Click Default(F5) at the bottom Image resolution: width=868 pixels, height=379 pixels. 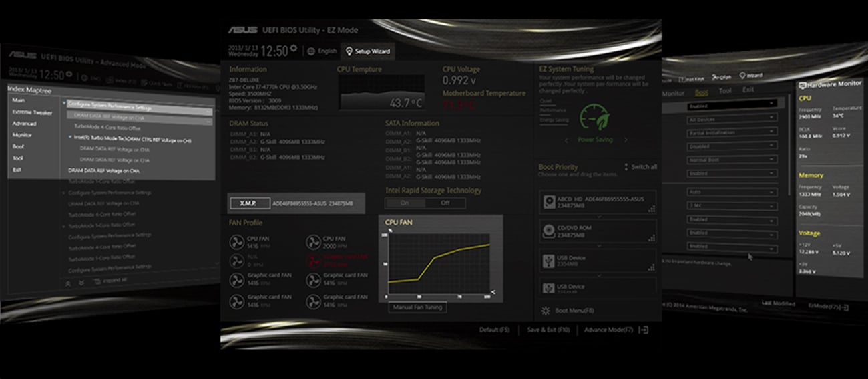pos(494,330)
